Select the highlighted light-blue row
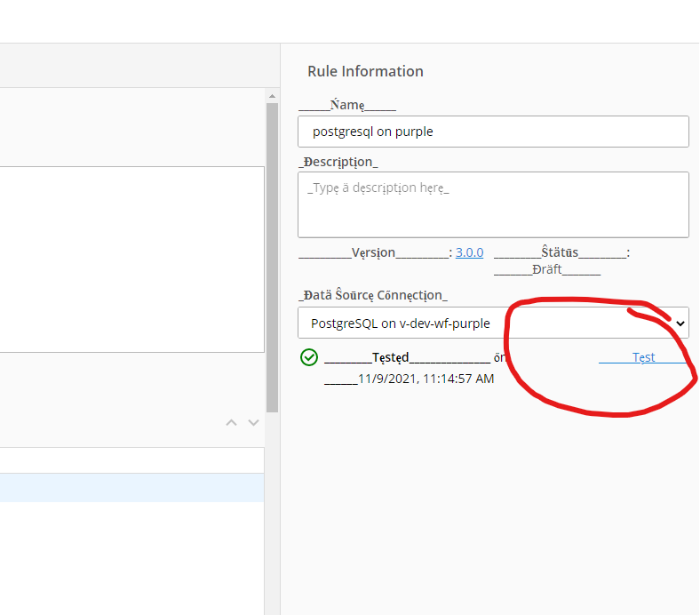 [131, 488]
